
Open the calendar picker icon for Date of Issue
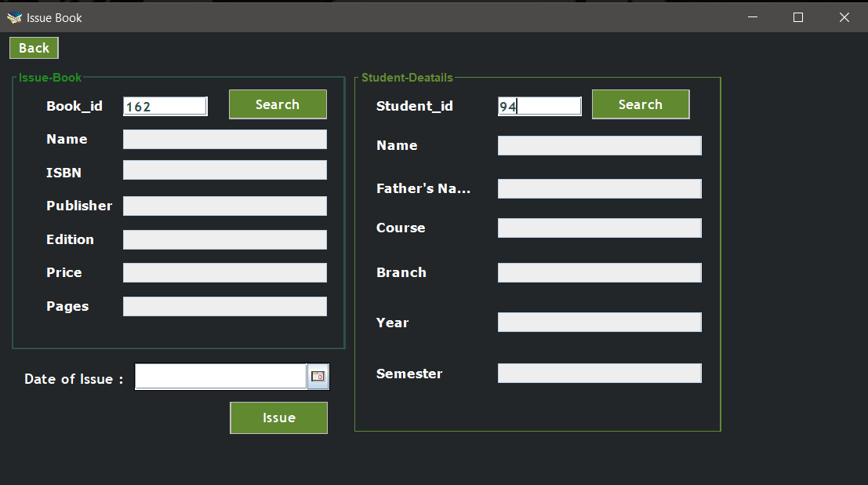[318, 377]
